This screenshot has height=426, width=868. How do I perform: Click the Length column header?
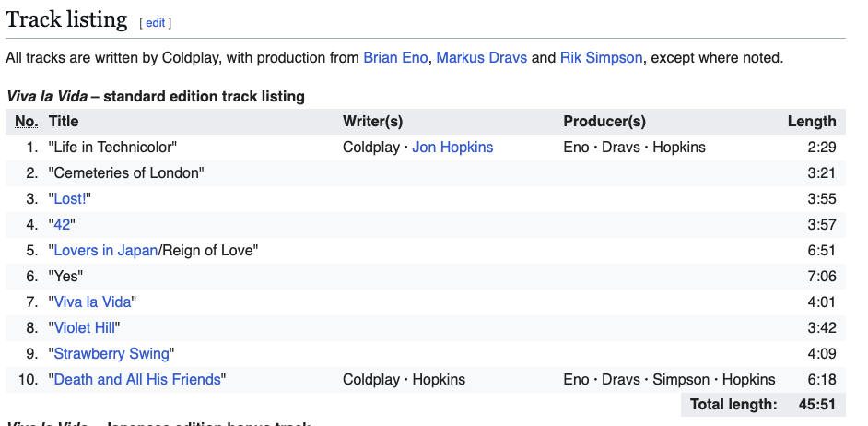pos(812,122)
